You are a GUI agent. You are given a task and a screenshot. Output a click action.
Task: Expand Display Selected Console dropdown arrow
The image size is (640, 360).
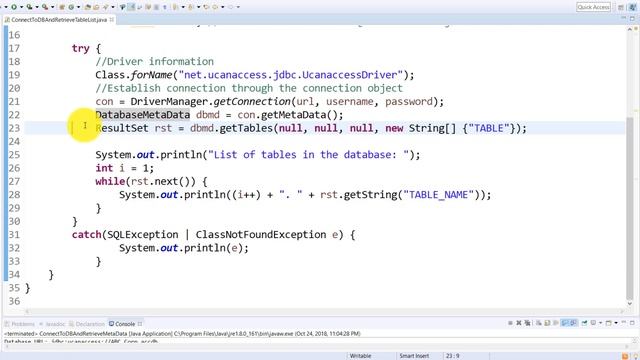point(600,323)
